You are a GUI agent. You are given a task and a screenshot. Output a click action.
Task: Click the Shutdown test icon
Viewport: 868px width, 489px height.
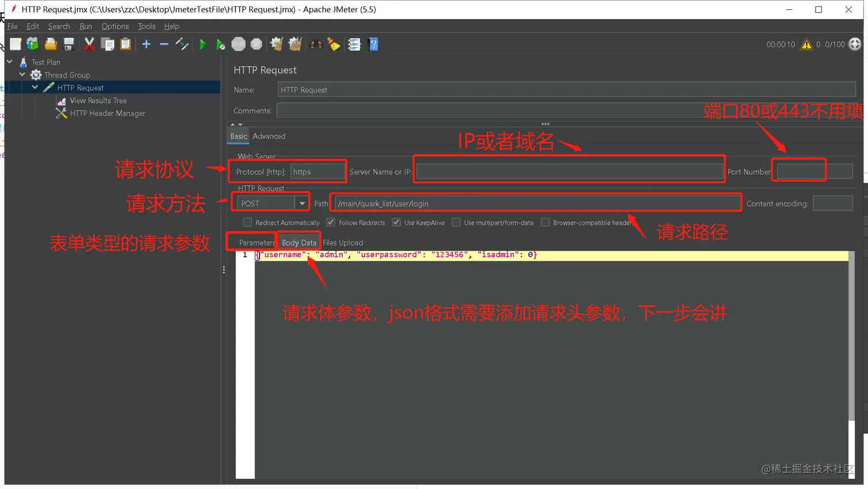click(257, 44)
